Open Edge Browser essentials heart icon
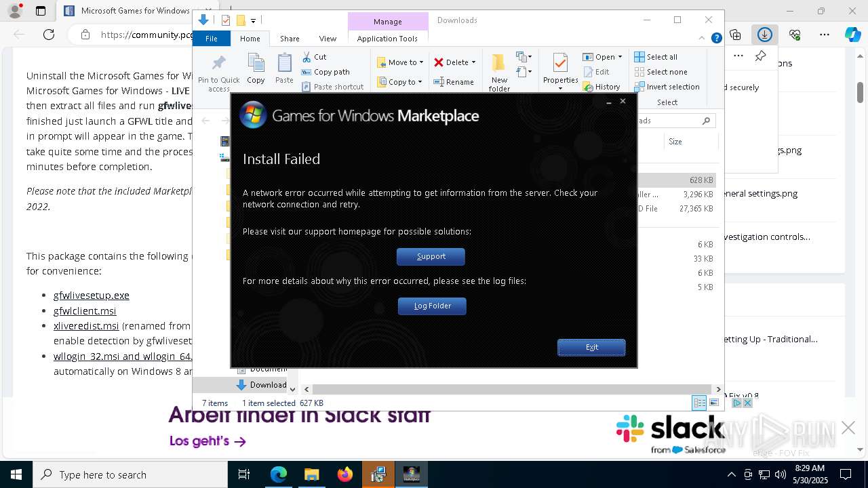This screenshot has width=868, height=488. tap(795, 35)
